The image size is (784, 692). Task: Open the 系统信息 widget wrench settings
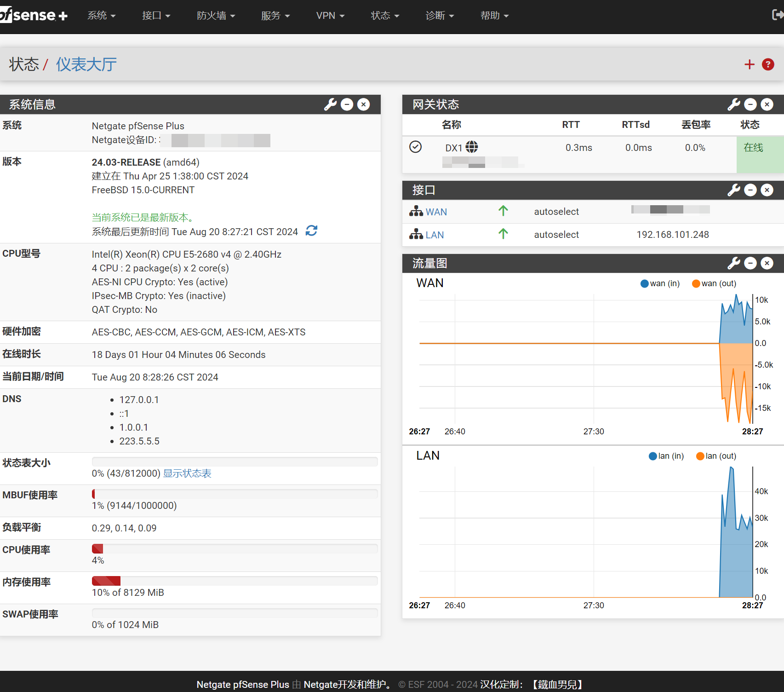pos(330,104)
